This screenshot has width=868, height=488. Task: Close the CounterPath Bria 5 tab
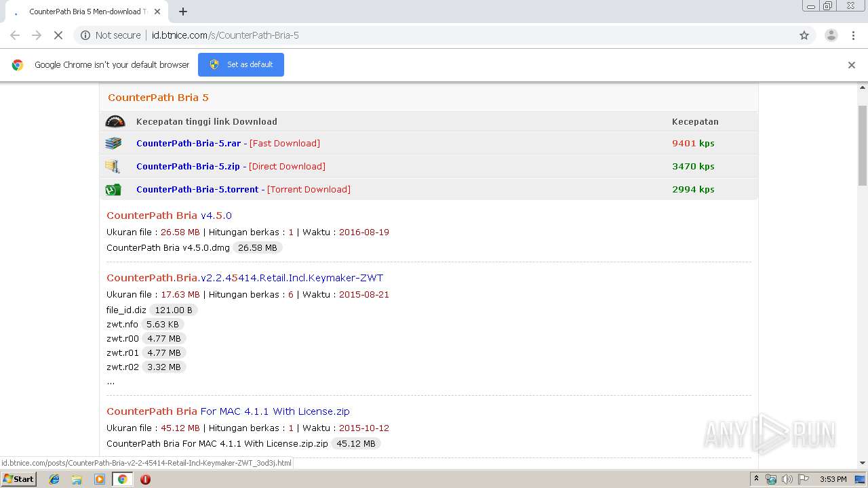[x=158, y=12]
